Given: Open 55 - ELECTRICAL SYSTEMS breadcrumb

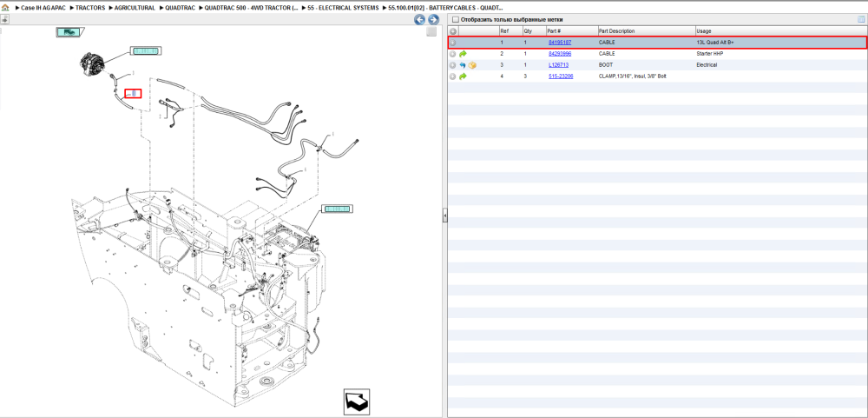Looking at the screenshot, I should (x=343, y=9).
